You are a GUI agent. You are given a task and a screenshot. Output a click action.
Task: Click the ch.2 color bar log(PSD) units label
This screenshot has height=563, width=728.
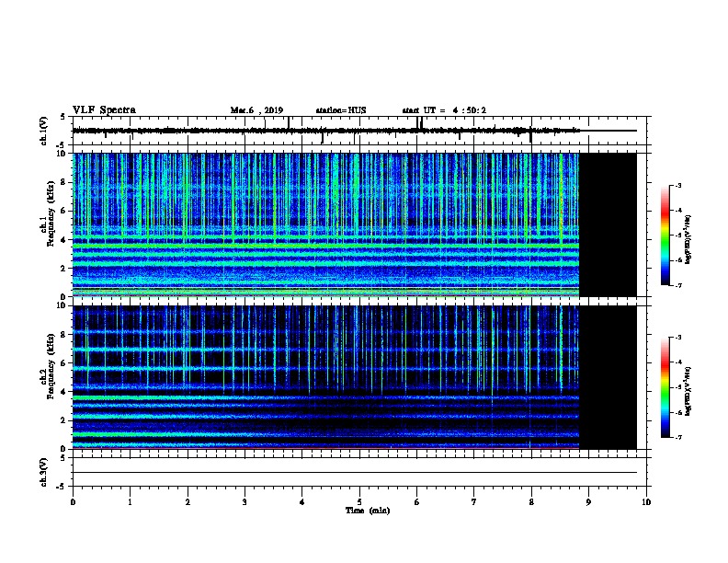688,391
